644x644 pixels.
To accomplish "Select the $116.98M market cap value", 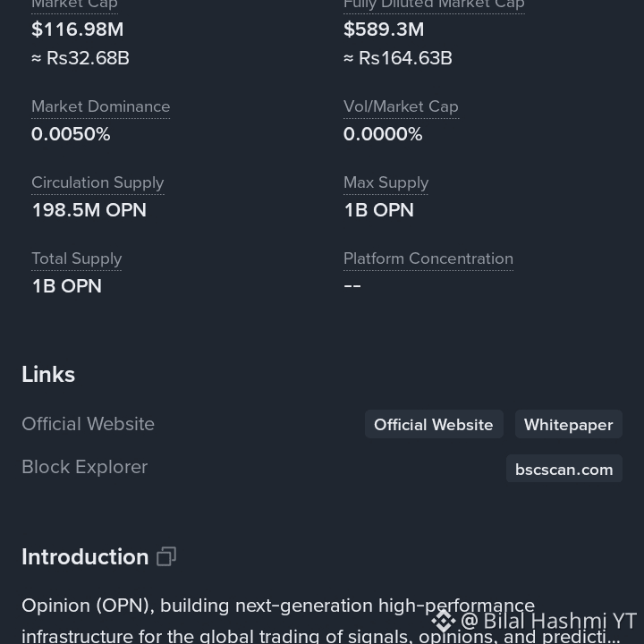I will (78, 30).
